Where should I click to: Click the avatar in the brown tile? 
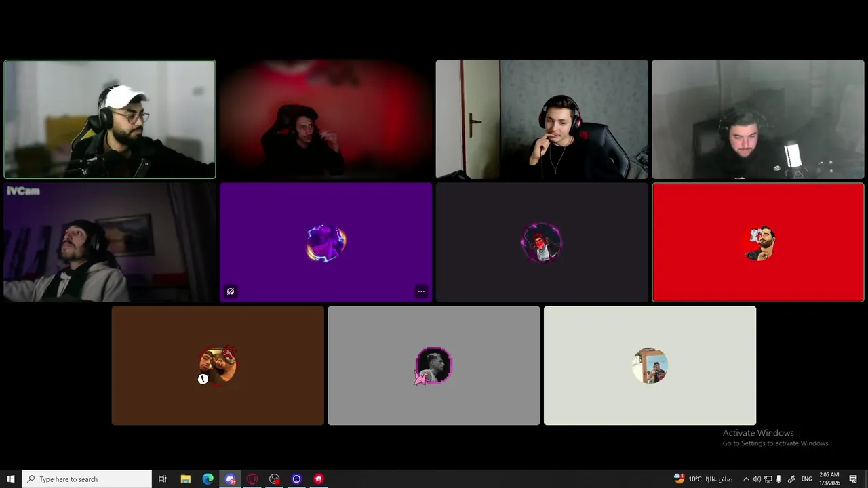pos(218,365)
